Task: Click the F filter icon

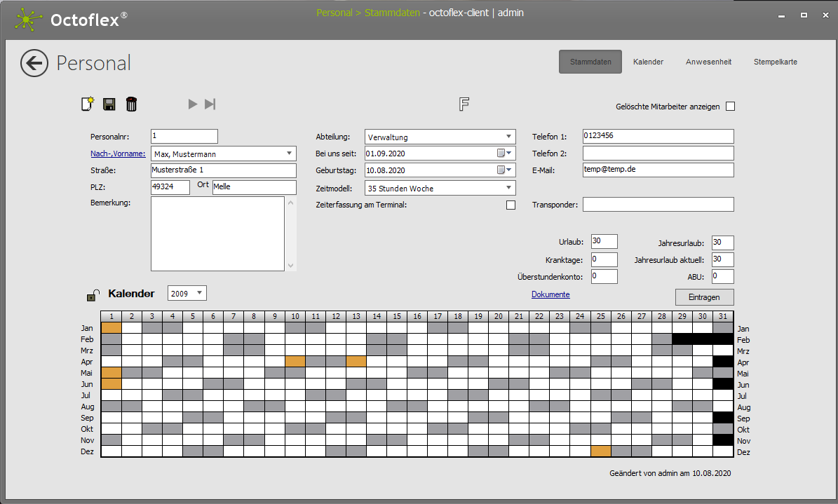Action: pos(464,104)
